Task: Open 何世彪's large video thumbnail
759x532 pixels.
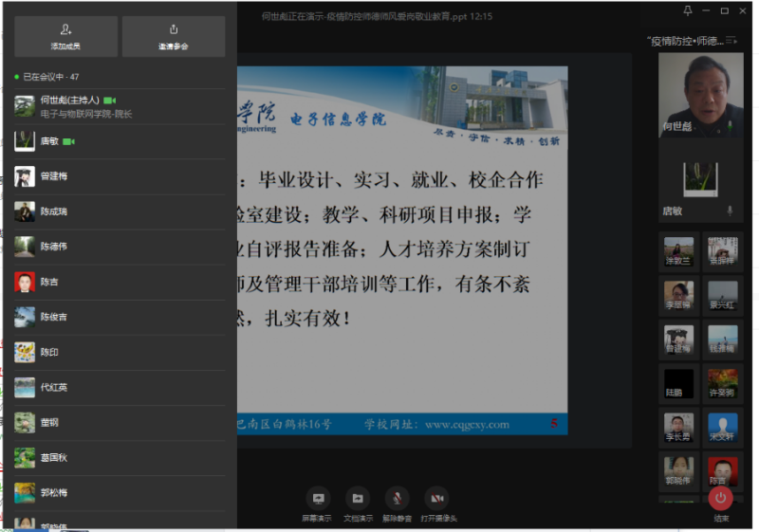Action: click(x=700, y=95)
